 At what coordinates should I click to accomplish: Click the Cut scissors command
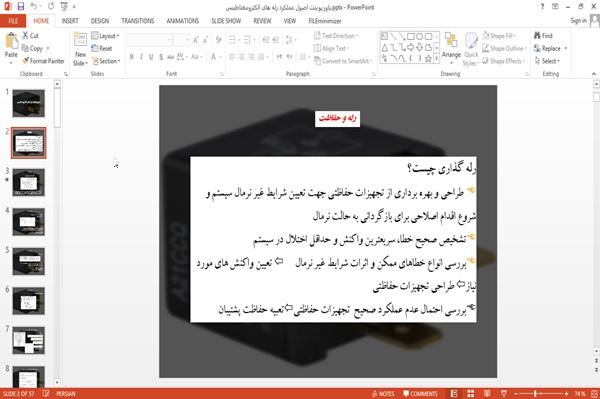30,36
